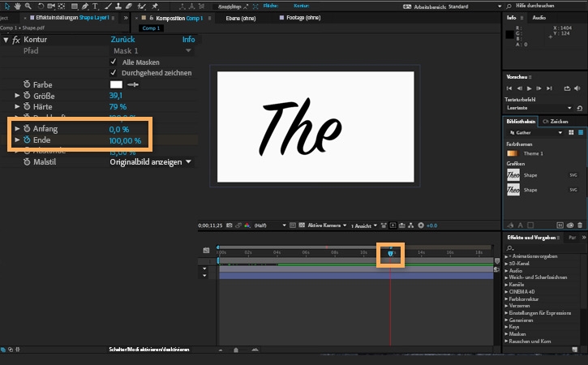Image resolution: width=588 pixels, height=365 pixels.
Task: Open the Gather library dropdown
Action: [x=535, y=132]
